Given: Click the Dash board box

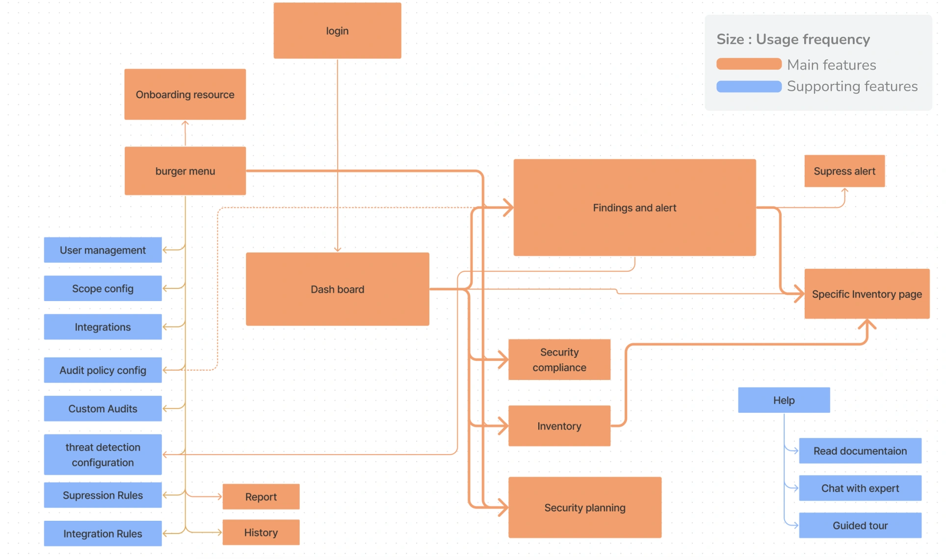Looking at the screenshot, I should pyautogui.click(x=337, y=289).
